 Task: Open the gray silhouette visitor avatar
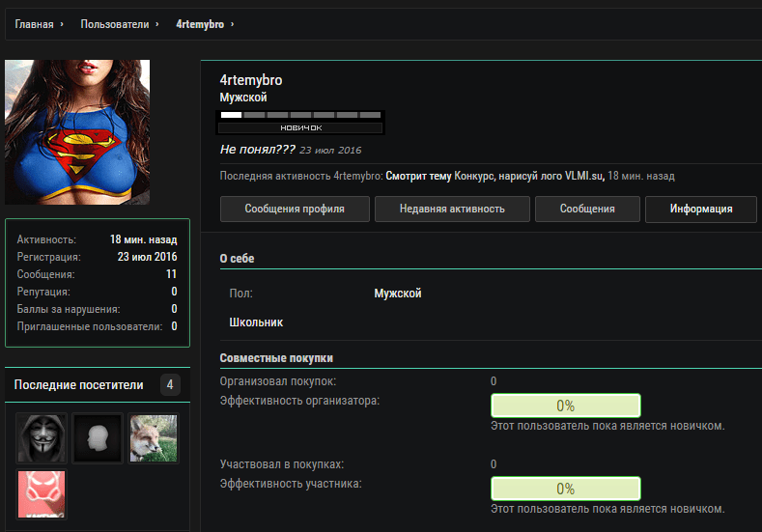pos(98,438)
